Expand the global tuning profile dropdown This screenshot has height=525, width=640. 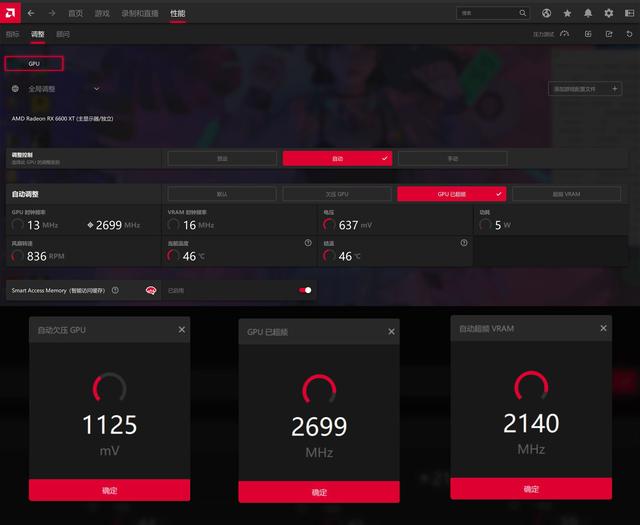coord(97,89)
